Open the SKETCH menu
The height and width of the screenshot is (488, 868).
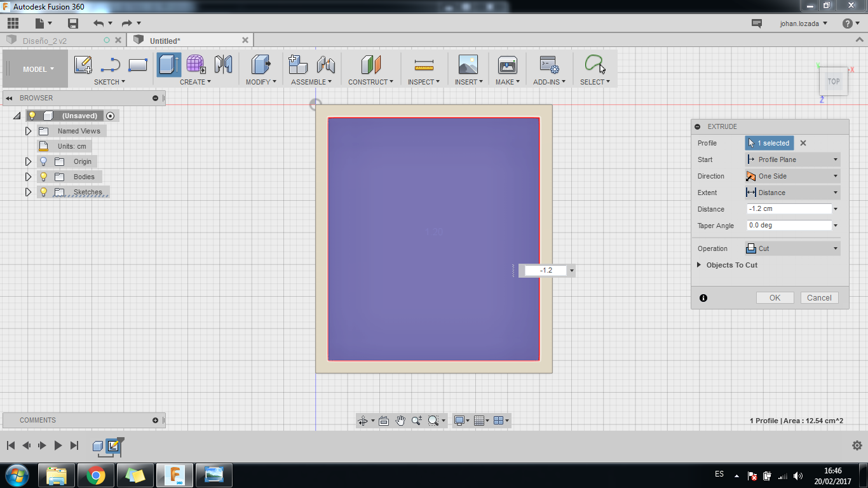[109, 82]
